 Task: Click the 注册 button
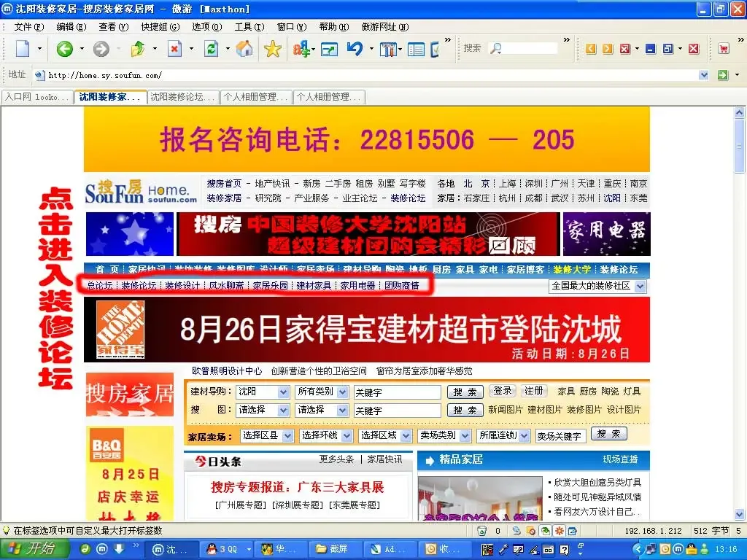point(533,391)
